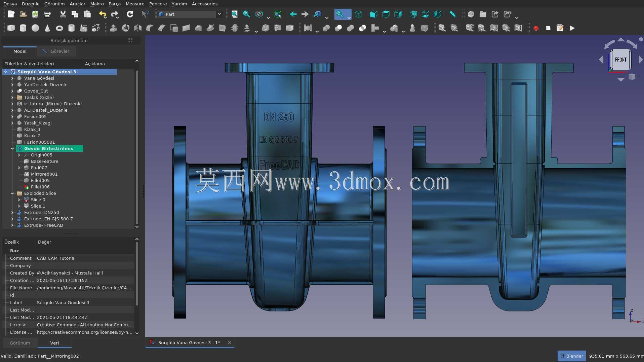This screenshot has height=362, width=644.
Task: Select the Veri property tab
Action: [x=54, y=343]
